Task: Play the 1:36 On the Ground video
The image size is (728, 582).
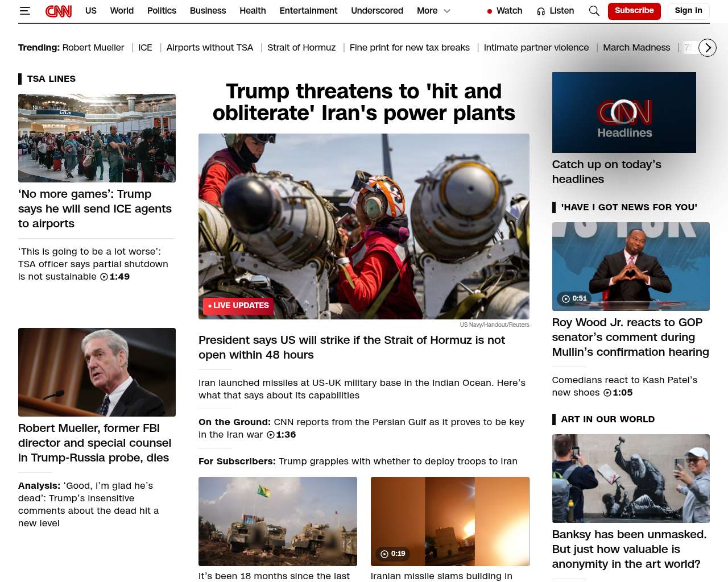Action: tap(281, 435)
